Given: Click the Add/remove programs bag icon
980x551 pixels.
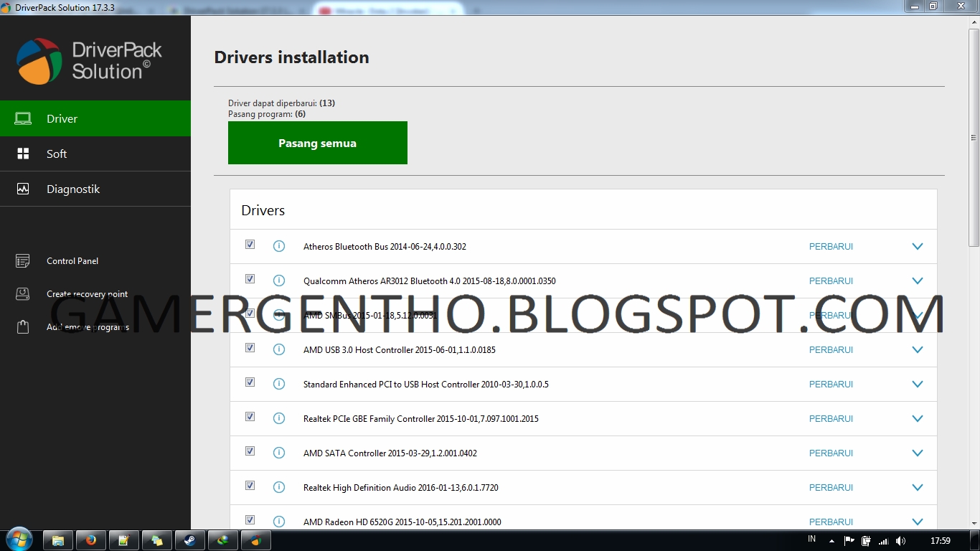Looking at the screenshot, I should [x=23, y=327].
